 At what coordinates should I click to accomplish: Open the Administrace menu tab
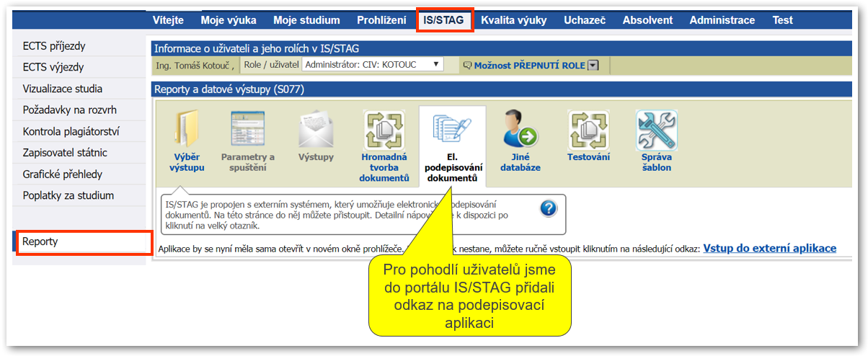pyautogui.click(x=722, y=20)
